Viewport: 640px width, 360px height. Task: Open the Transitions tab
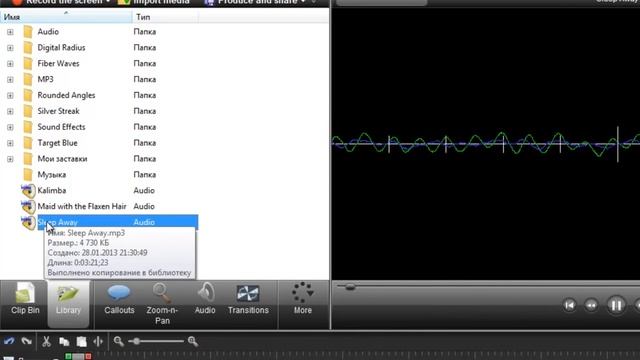(248, 300)
